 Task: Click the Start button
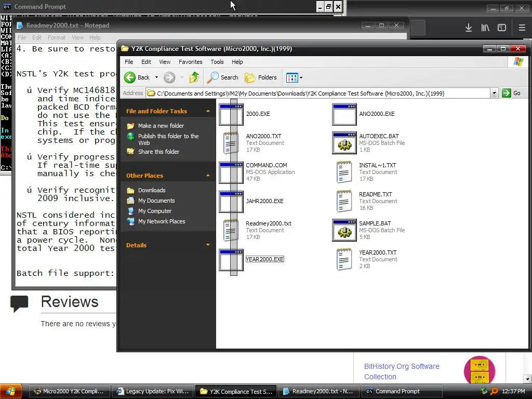10,392
